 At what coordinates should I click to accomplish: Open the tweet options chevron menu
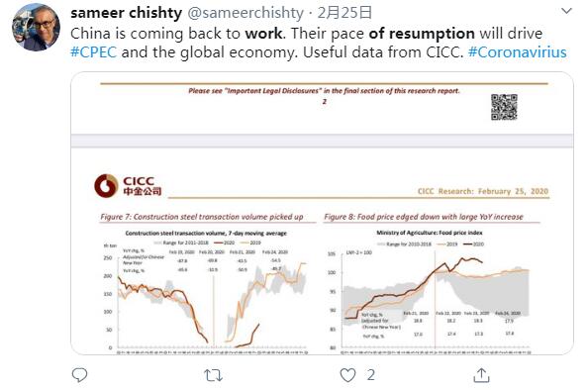click(566, 11)
